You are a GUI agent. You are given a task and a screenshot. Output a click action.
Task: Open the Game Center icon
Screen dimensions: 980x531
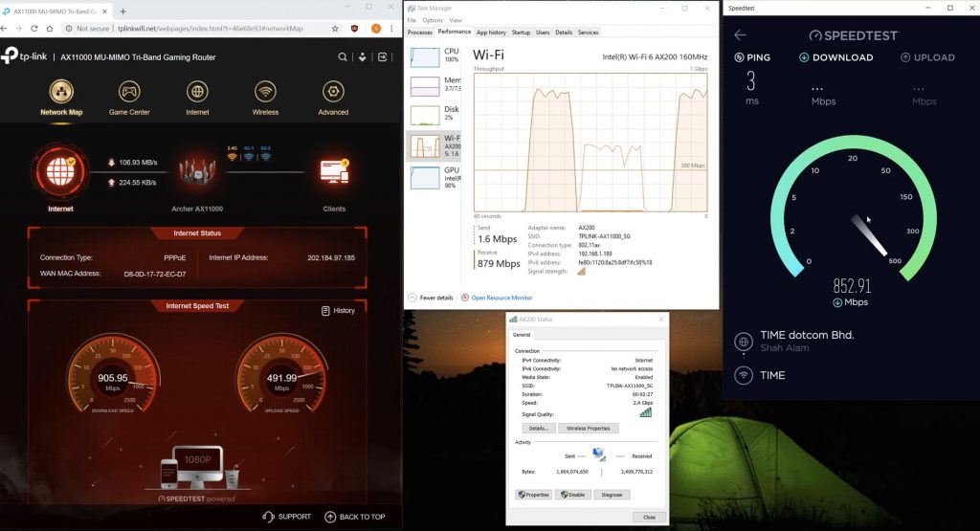click(x=129, y=91)
